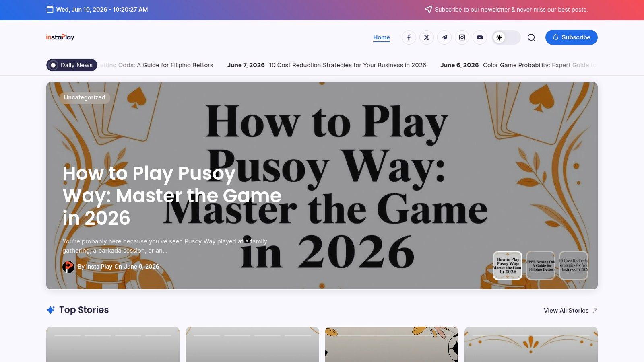The width and height of the screenshot is (644, 362).
Task: Click the Top Stories sparkle icon
Action: click(x=51, y=310)
